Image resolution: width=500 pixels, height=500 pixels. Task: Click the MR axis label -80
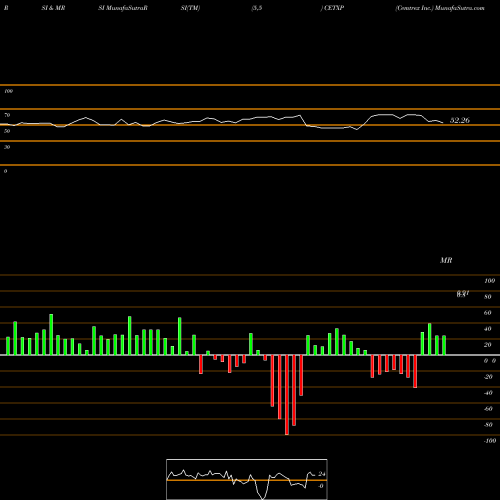point(488,425)
